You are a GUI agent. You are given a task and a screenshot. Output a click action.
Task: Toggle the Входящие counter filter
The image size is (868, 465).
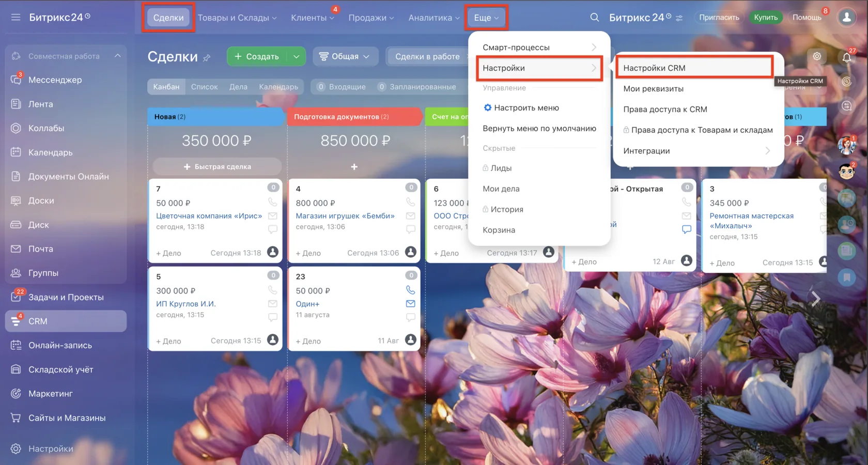[x=342, y=87]
